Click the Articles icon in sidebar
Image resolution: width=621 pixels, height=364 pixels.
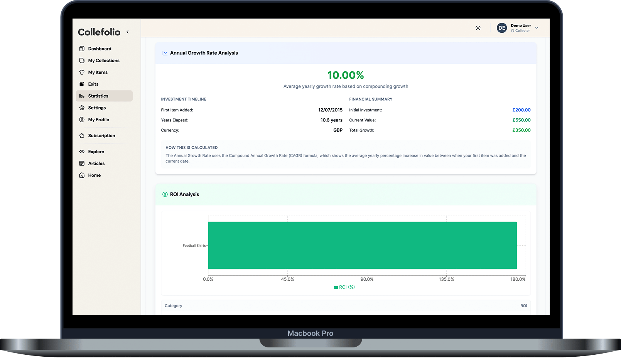(x=82, y=163)
